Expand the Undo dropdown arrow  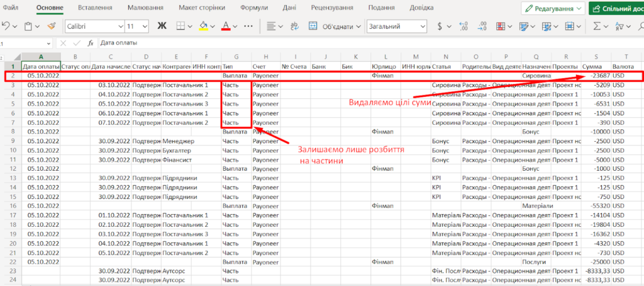click(x=15, y=26)
